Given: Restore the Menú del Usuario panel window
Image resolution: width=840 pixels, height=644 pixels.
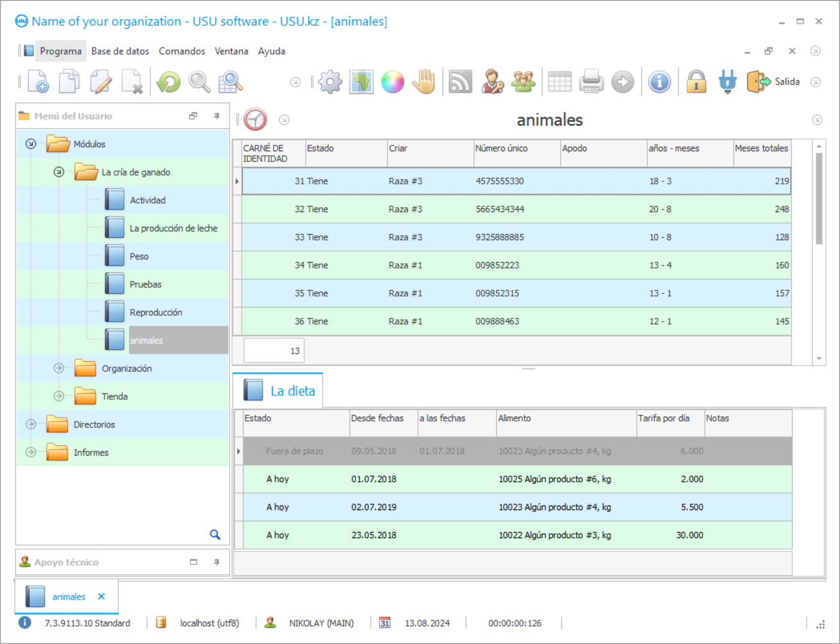Looking at the screenshot, I should click(193, 116).
